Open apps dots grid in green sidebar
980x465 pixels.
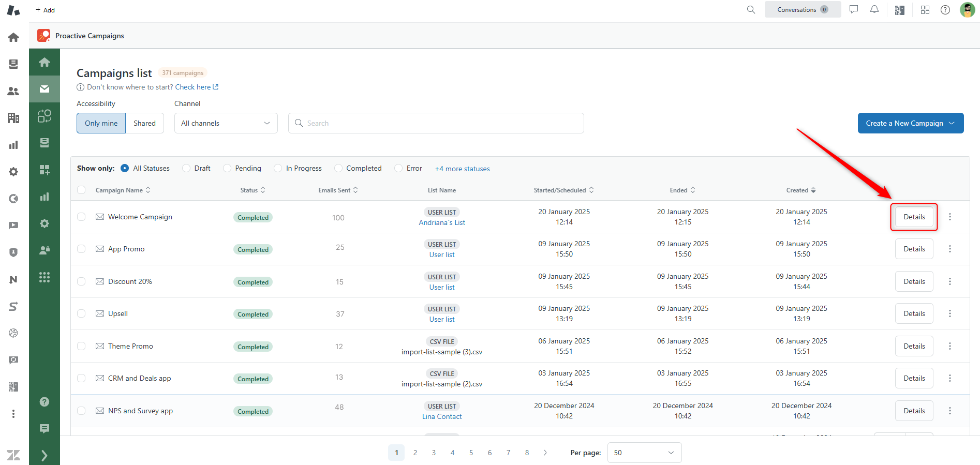click(x=44, y=277)
